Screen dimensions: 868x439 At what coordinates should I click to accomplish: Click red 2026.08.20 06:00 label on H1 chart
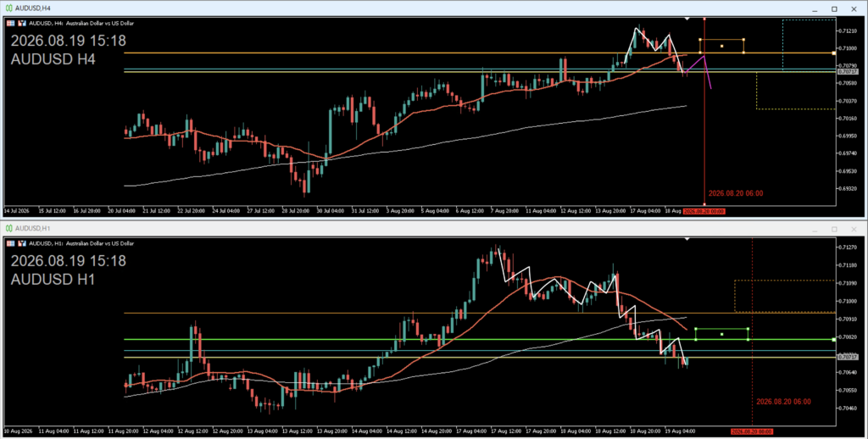tap(783, 402)
